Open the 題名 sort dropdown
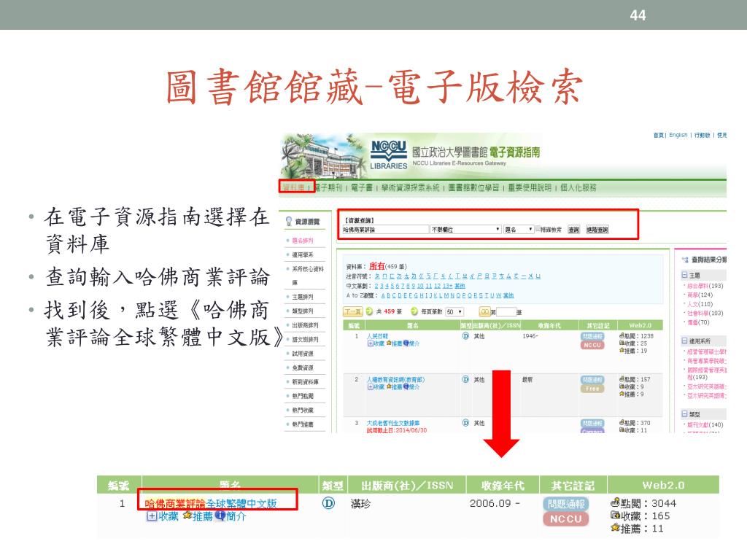Viewport: 747px width, 560px height. pyautogui.click(x=519, y=230)
